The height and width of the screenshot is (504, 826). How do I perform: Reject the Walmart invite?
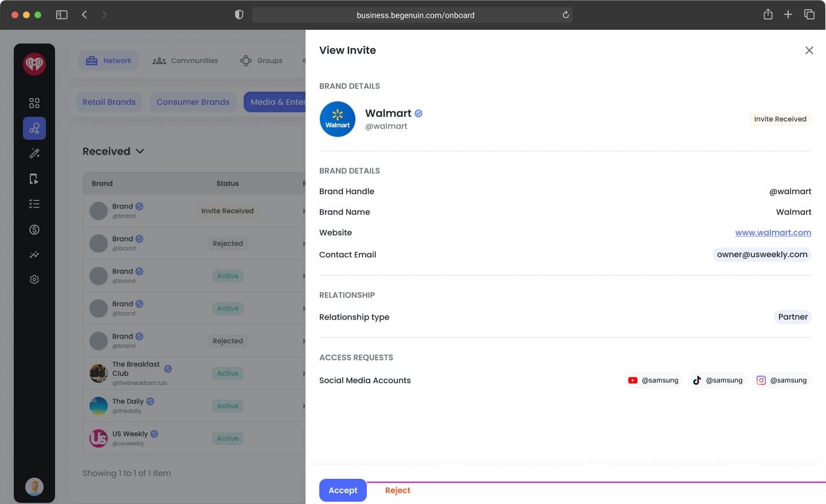pos(398,490)
